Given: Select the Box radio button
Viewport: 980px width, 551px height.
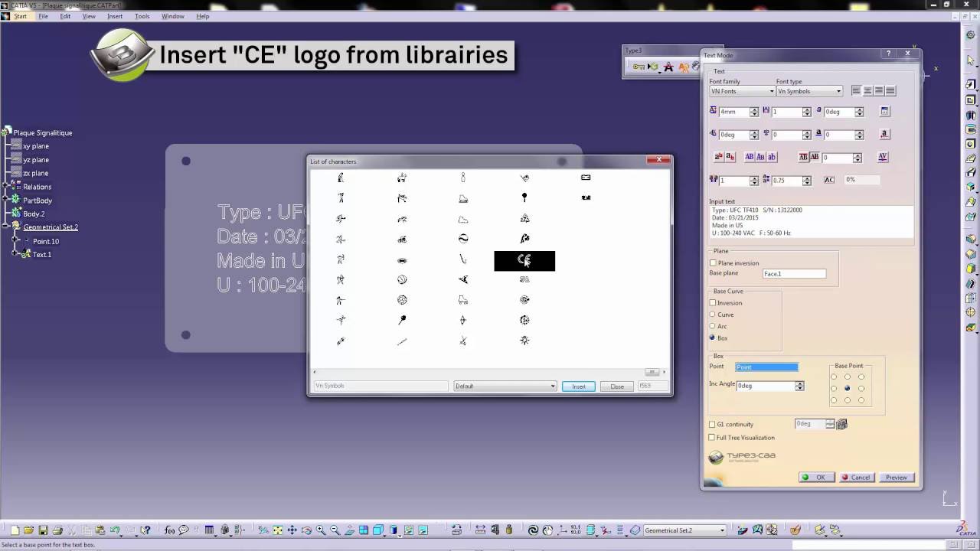Looking at the screenshot, I should click(x=713, y=337).
